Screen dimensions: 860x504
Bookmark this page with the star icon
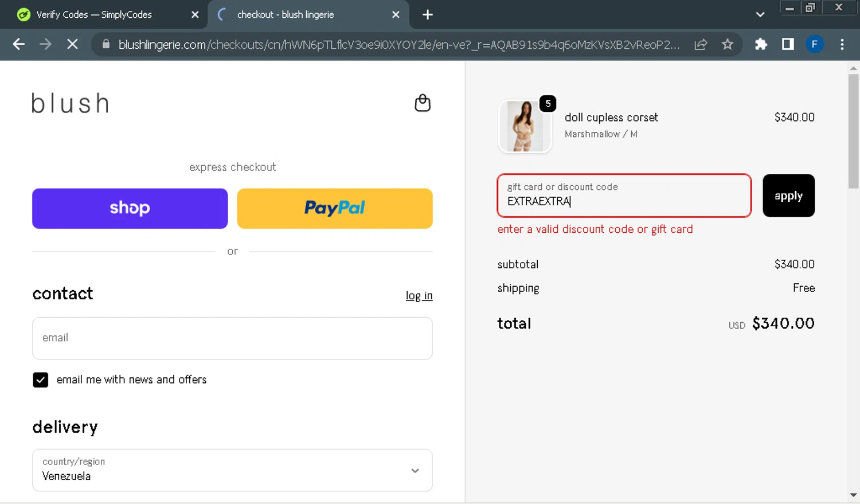728,44
